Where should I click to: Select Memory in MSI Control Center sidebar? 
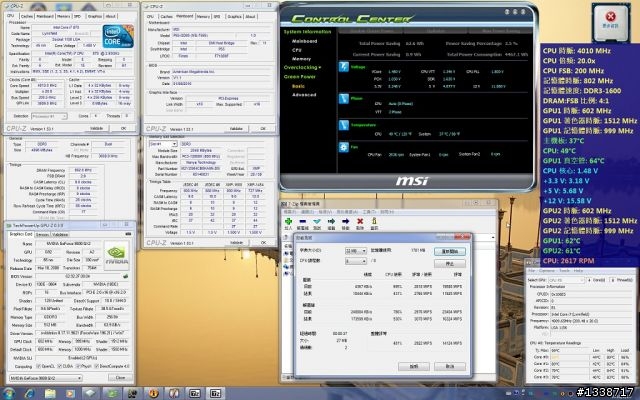301,59
